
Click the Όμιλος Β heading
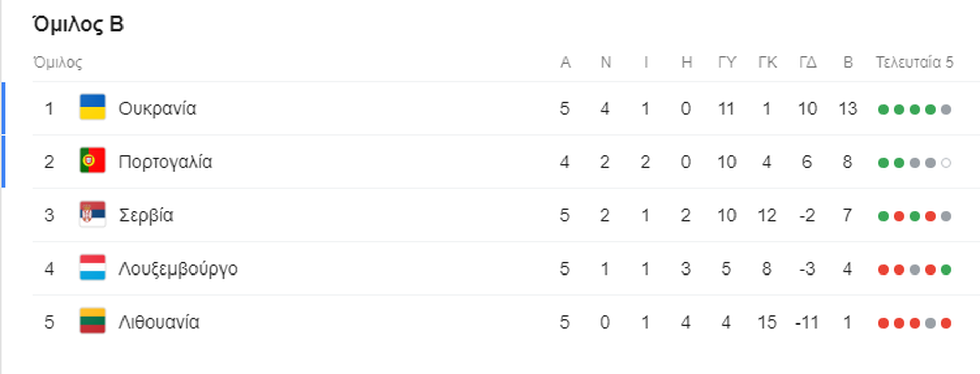pyautogui.click(x=78, y=24)
